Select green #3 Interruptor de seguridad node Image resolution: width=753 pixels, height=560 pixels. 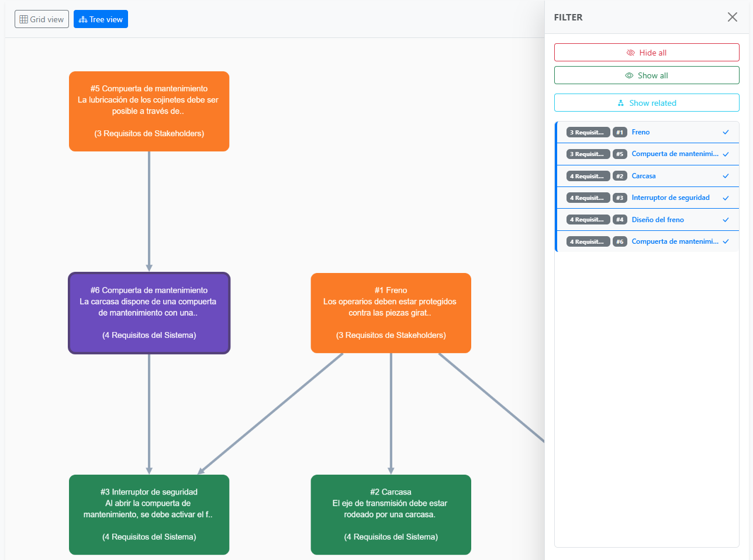coord(149,514)
